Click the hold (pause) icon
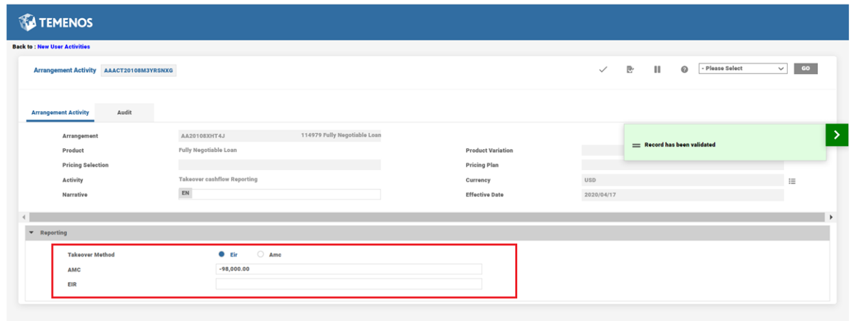This screenshot has height=321, width=868. pyautogui.click(x=657, y=69)
